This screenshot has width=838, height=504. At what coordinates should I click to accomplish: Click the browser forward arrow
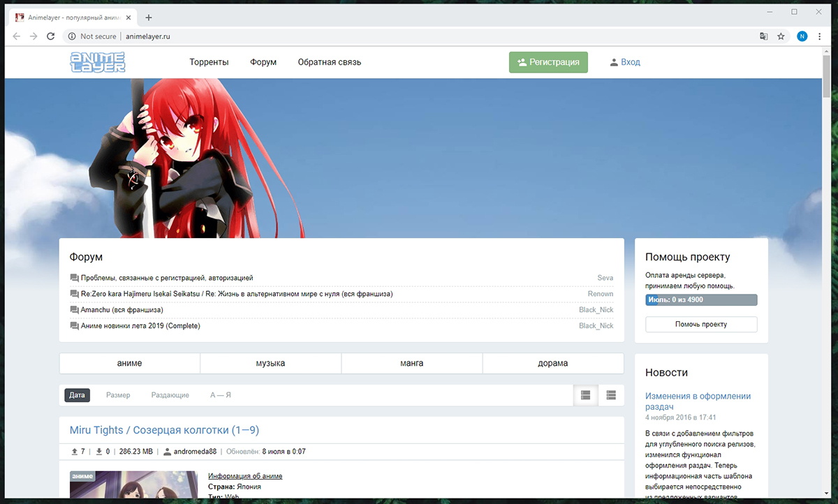tap(34, 36)
